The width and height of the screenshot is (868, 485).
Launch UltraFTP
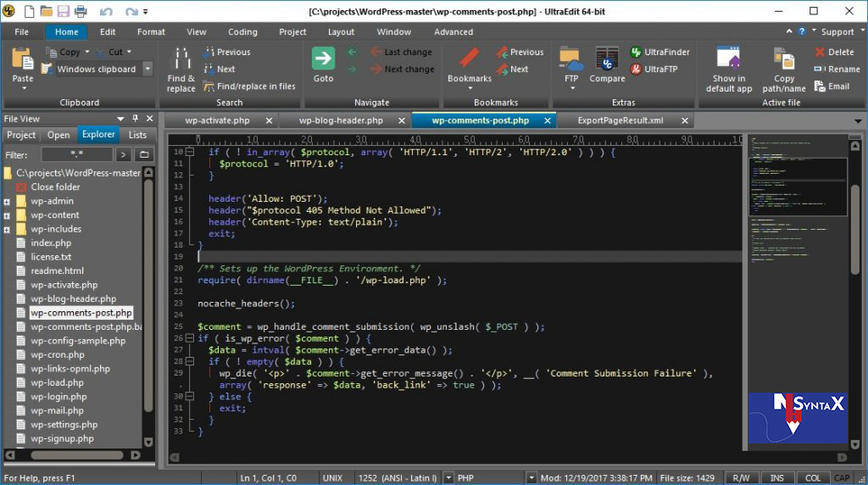point(654,69)
